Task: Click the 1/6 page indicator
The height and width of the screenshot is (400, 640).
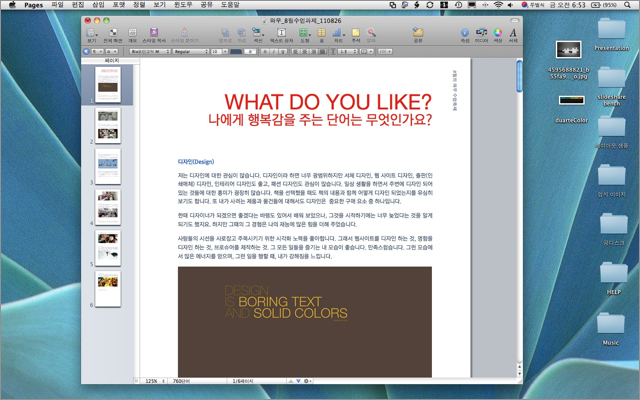Action: pos(242,381)
